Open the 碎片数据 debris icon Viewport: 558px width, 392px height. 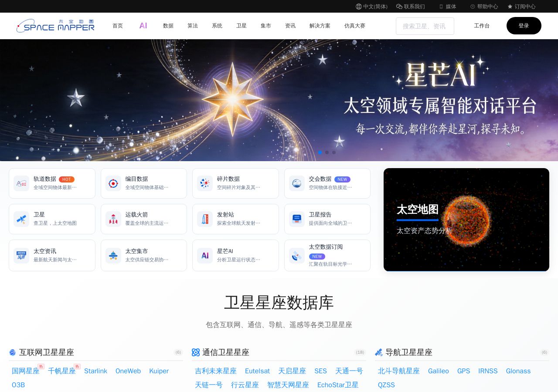pyautogui.click(x=205, y=183)
